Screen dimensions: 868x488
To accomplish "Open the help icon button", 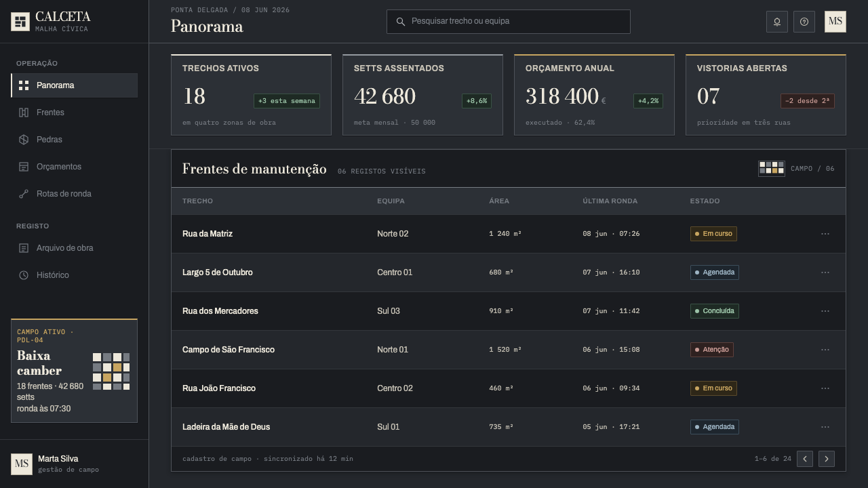I will tap(804, 22).
